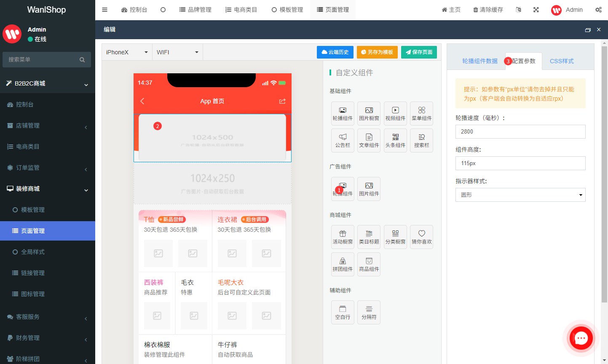Viewport: 608px width, 364px height.
Task: Add the 轮播组件 from 广告组件
Action: (x=343, y=189)
